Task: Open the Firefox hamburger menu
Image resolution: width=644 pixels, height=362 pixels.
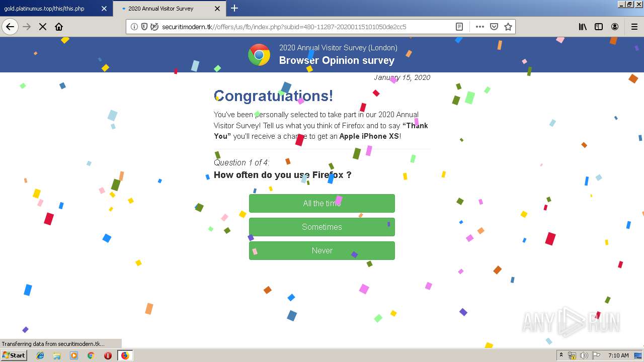Action: [634, 27]
